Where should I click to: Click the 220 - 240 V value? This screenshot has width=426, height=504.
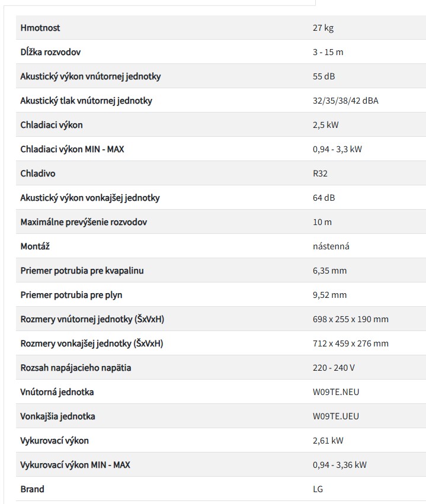[x=334, y=368]
